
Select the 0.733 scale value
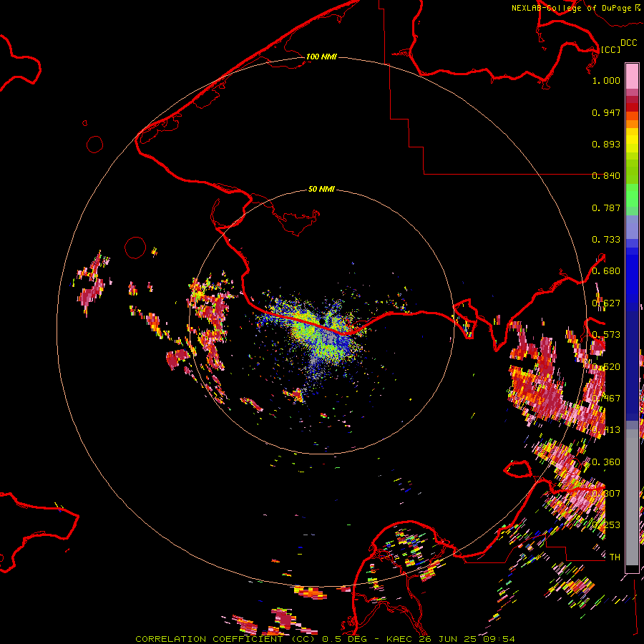click(606, 240)
